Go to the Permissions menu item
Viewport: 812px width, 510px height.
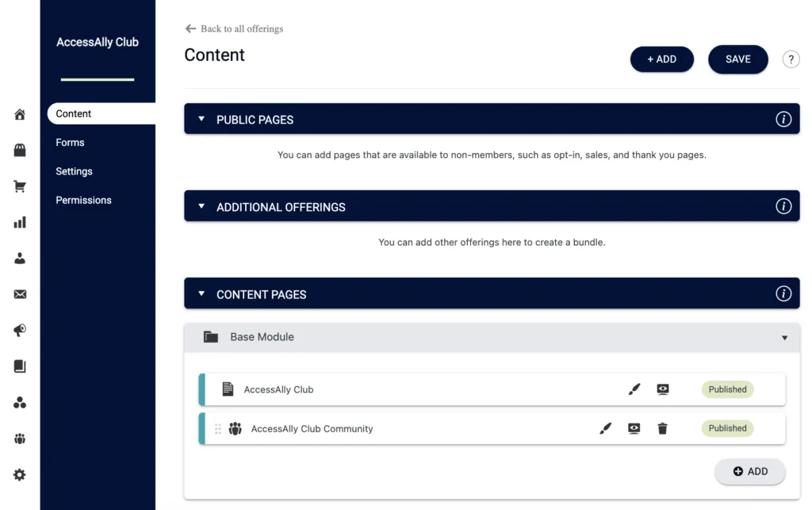pyautogui.click(x=83, y=200)
